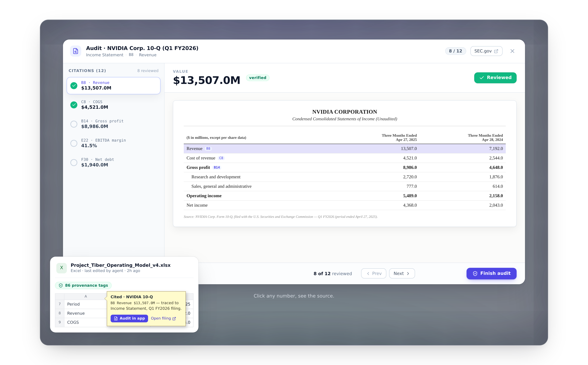Click Sales, general and administrative value 777.0
588x365 pixels.
click(x=412, y=186)
